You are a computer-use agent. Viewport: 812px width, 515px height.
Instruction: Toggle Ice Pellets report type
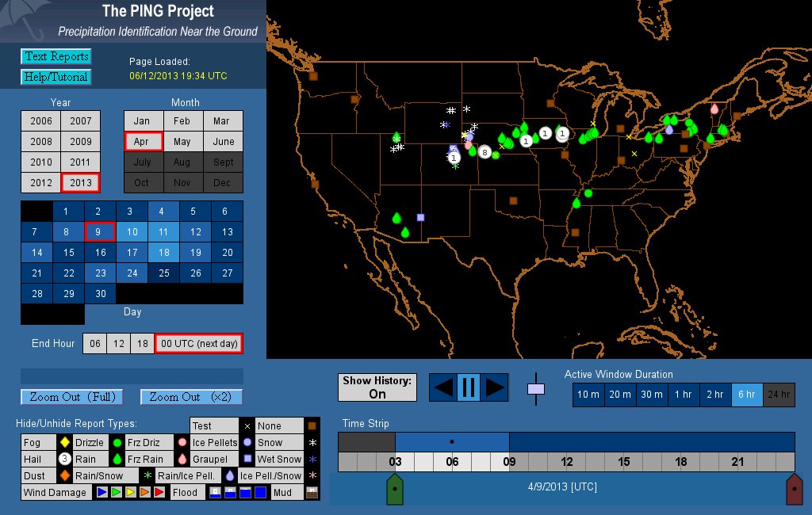click(214, 443)
